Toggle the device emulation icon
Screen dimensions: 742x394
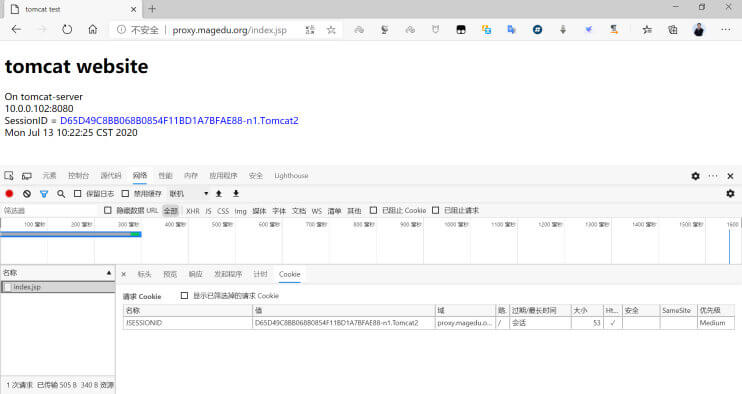point(27,175)
